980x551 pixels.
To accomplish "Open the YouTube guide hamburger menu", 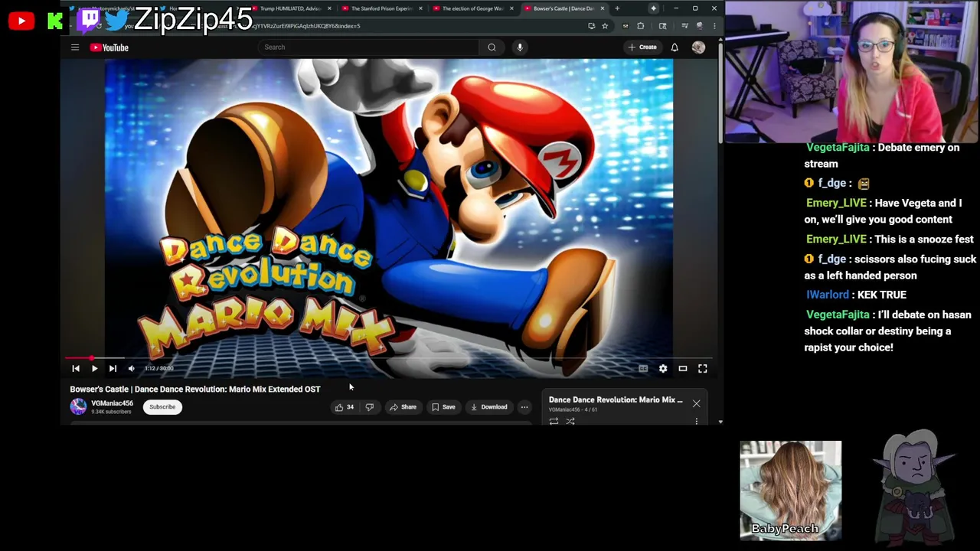I will point(75,47).
